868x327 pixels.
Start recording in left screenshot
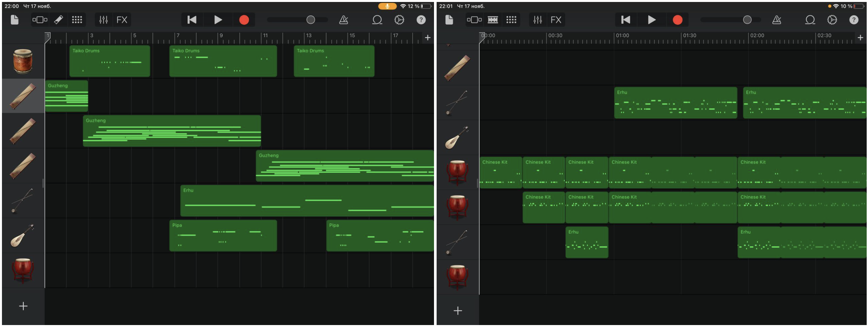coord(244,20)
